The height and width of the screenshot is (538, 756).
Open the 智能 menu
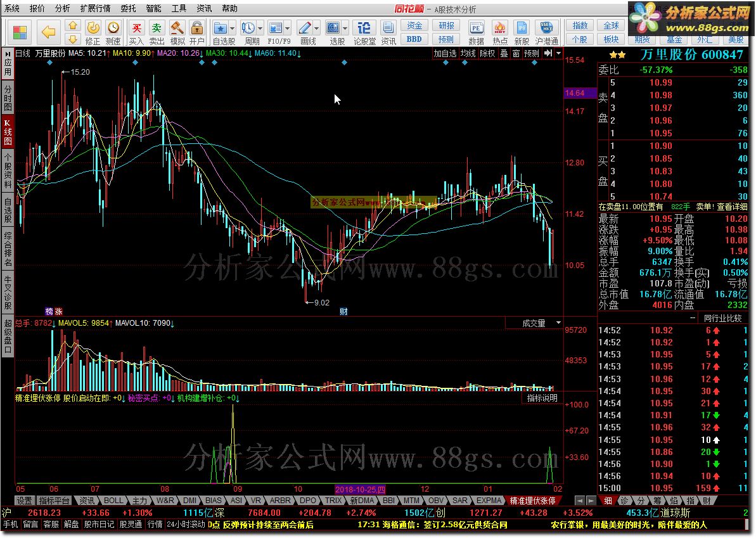(x=154, y=8)
